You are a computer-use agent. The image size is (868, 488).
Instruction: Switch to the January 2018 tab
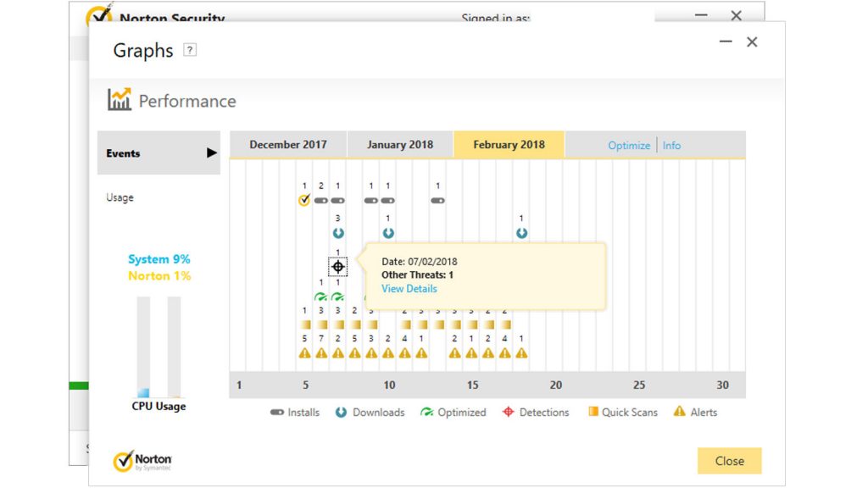coord(399,145)
